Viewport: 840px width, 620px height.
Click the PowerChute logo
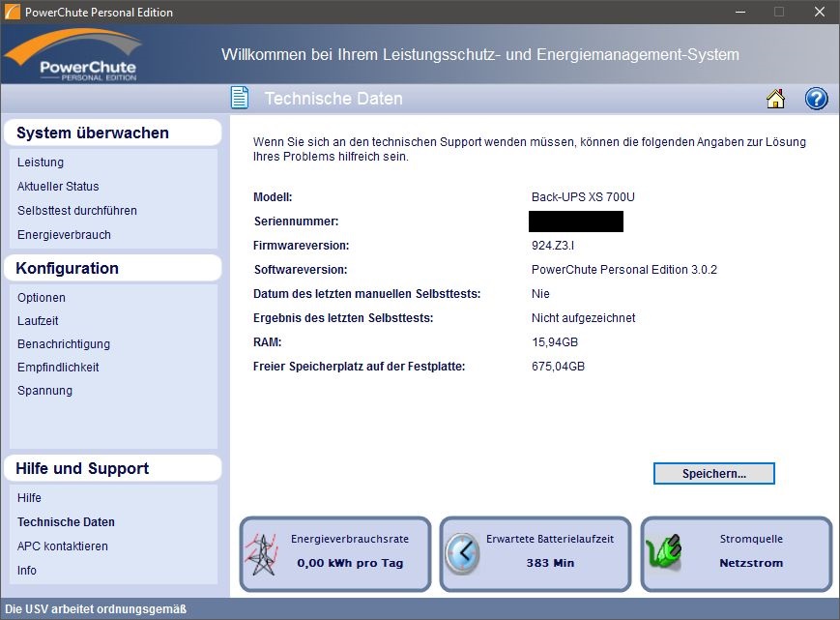73,56
